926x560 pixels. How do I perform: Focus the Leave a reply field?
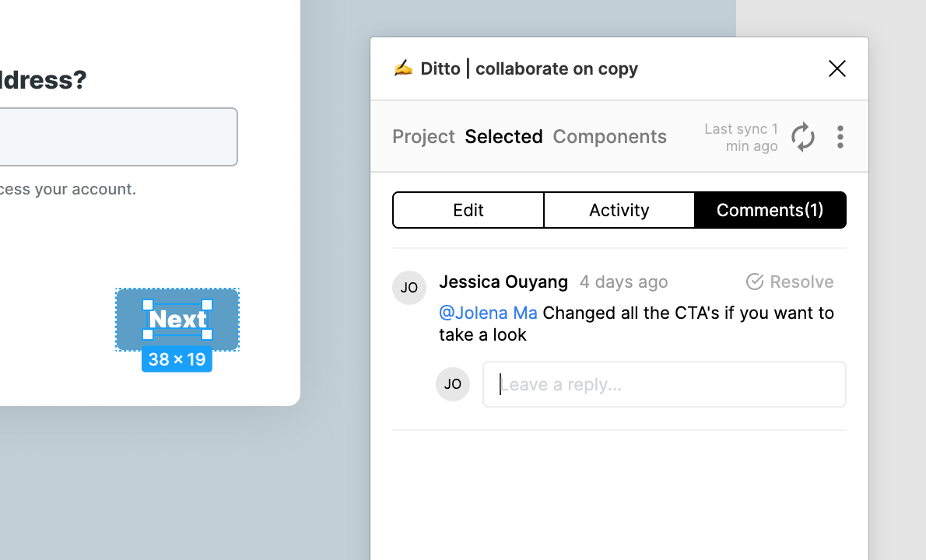664,384
